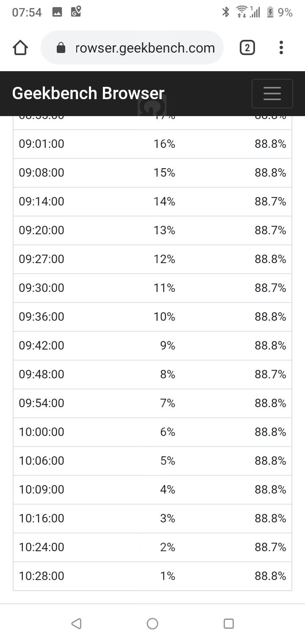
Task: Tap the 09:30:00 time entry
Action: coord(42,288)
